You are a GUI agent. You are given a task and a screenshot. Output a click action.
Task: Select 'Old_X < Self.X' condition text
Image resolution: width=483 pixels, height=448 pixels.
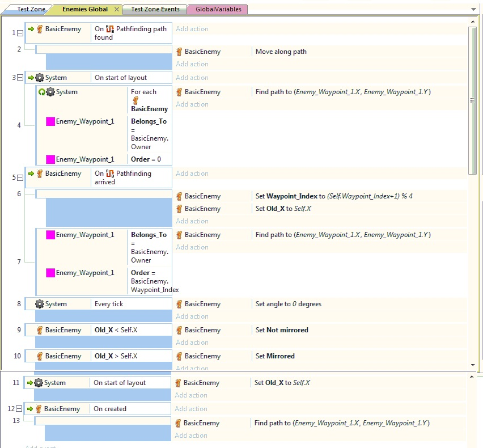(x=116, y=330)
